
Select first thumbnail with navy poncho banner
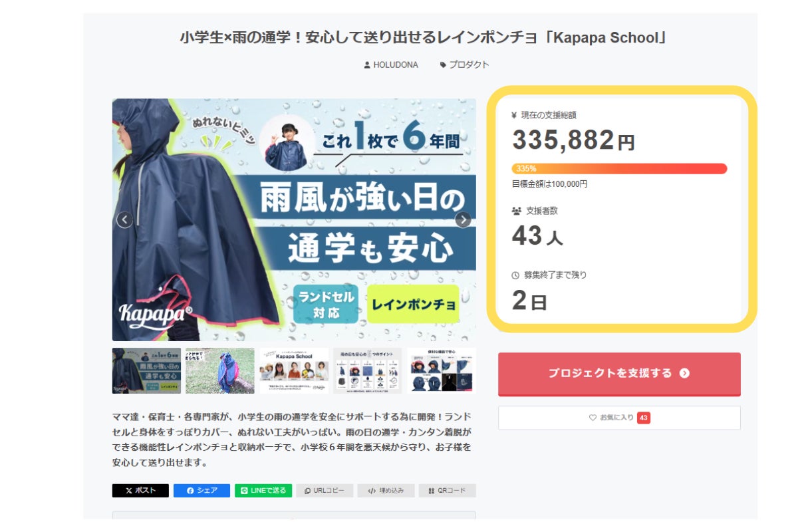(x=146, y=370)
